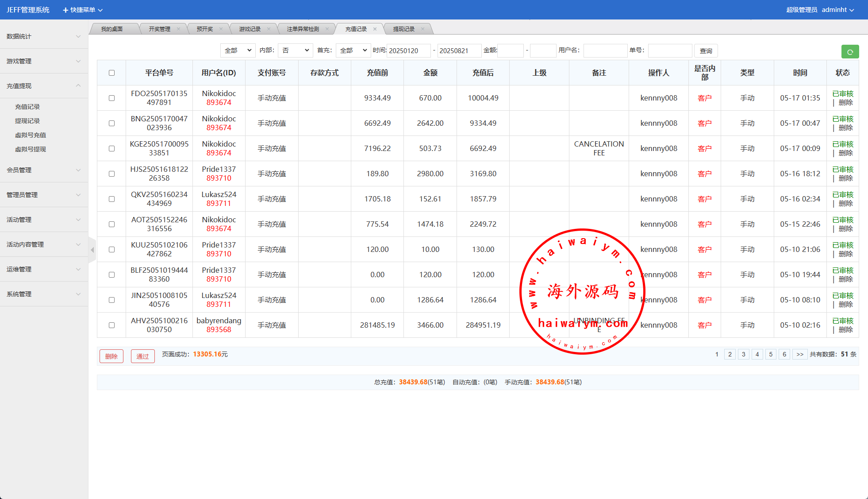
Task: Check the row for babyrendang's deposit
Action: [111, 325]
